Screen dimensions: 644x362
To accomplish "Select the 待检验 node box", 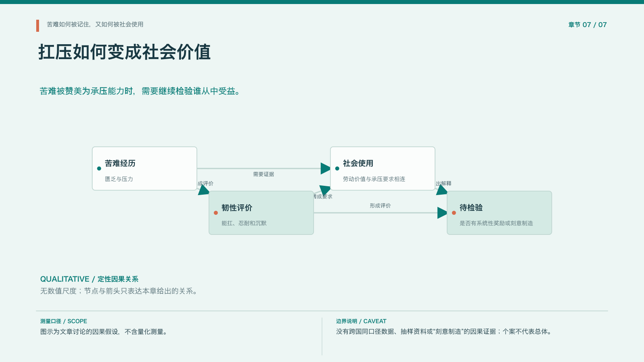I will pyautogui.click(x=499, y=213).
